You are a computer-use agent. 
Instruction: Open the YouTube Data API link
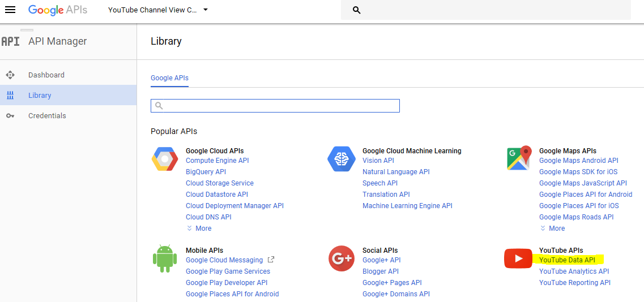tap(567, 260)
